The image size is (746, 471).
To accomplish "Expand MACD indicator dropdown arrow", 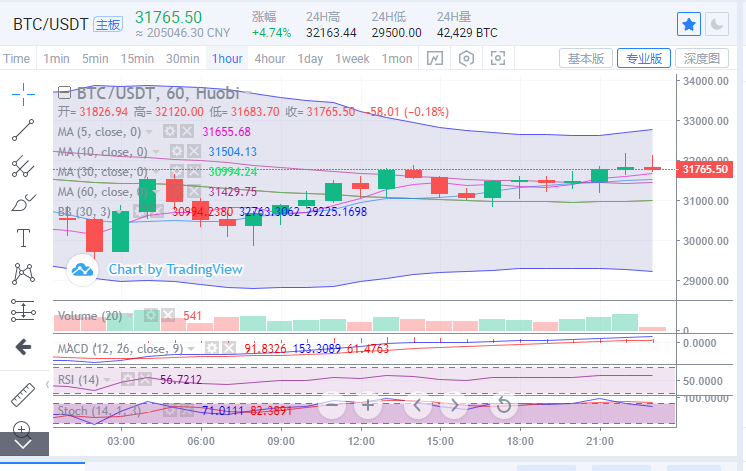I will (191, 349).
